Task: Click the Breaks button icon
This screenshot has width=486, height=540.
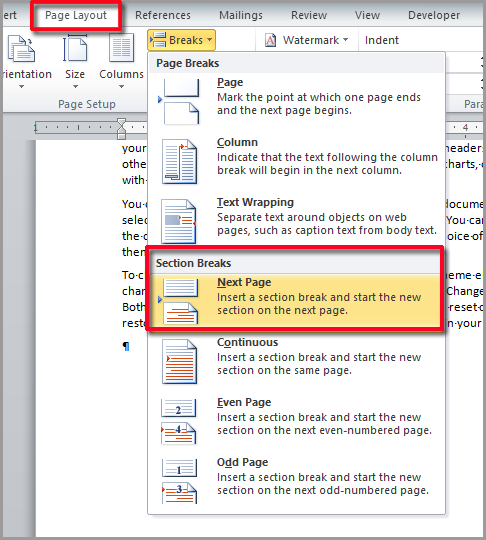Action: pyautogui.click(x=158, y=40)
